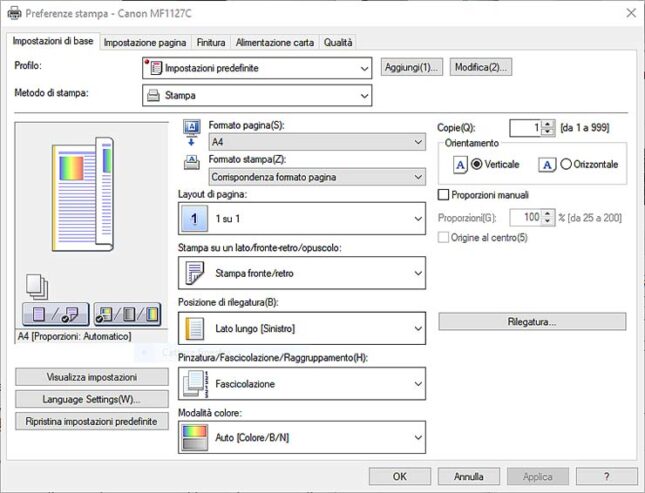Screen dimensions: 645x493
Task: Increase copies with the Copie up arrow
Action: coord(548,123)
